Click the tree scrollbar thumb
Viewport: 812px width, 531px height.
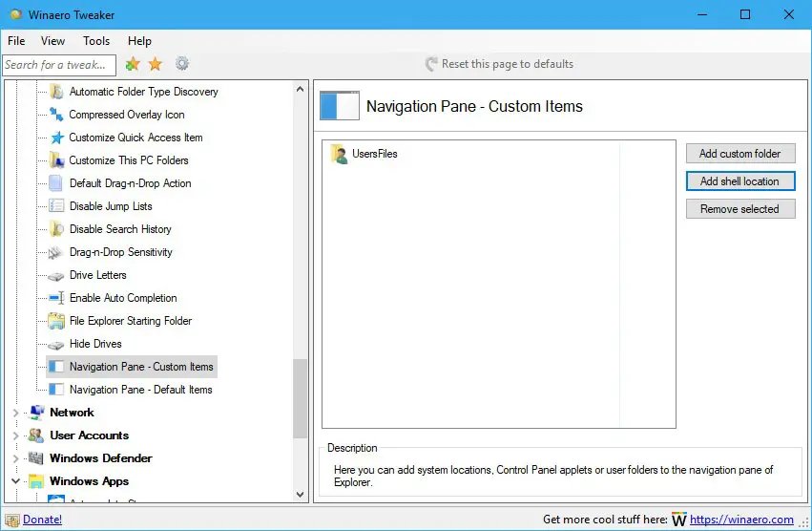coord(300,399)
